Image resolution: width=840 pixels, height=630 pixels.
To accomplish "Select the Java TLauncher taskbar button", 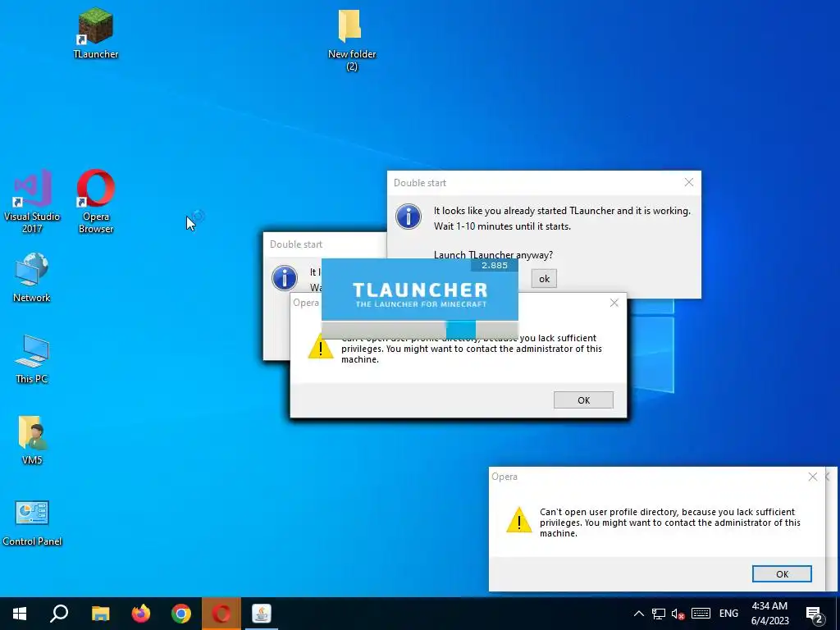I will click(262, 614).
